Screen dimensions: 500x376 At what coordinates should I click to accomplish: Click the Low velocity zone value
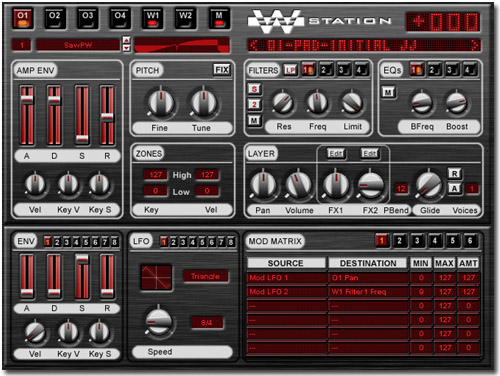tap(207, 191)
